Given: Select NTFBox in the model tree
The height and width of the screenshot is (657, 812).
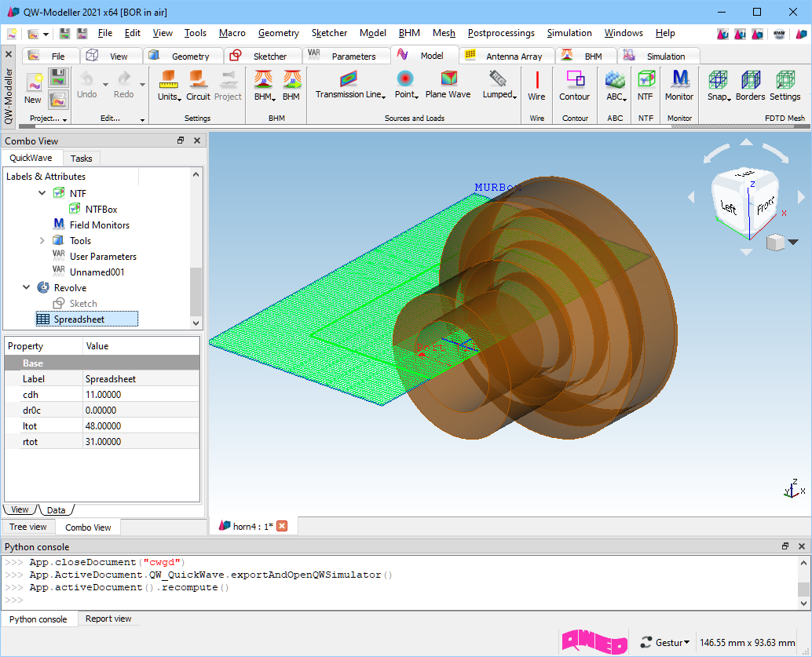Looking at the screenshot, I should pos(101,209).
